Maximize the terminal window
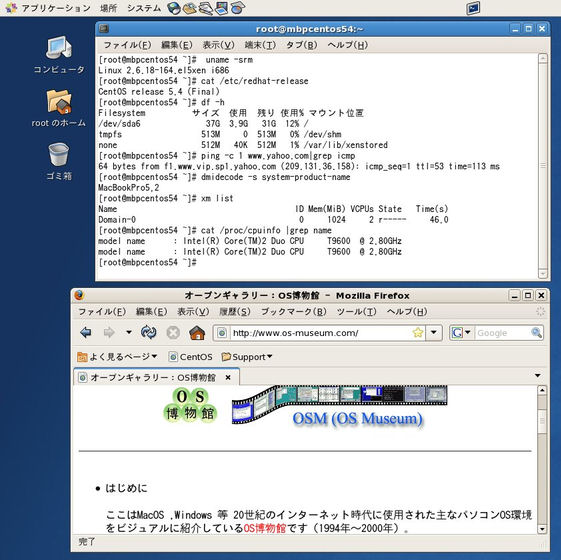Viewport: 561px width, 560px height. pos(528,29)
